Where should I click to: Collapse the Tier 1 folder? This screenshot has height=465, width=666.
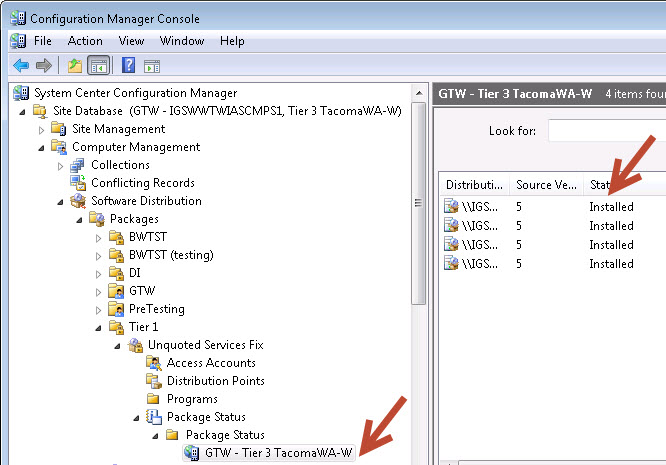point(99,328)
